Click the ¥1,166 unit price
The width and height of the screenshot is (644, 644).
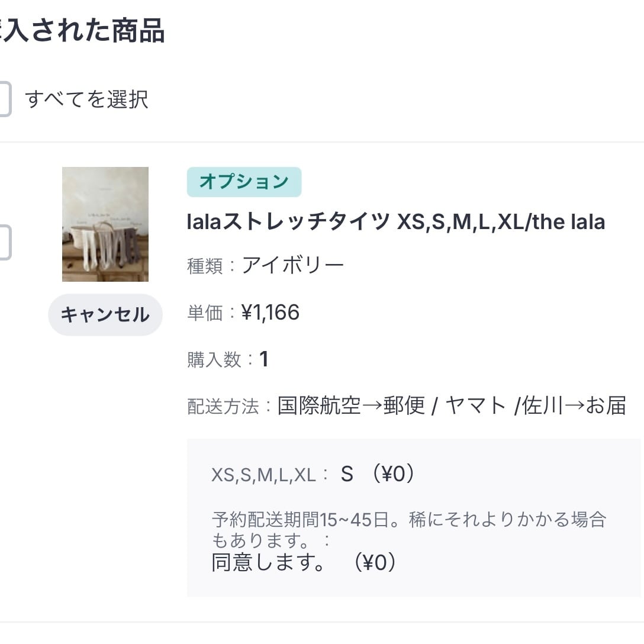point(270,313)
